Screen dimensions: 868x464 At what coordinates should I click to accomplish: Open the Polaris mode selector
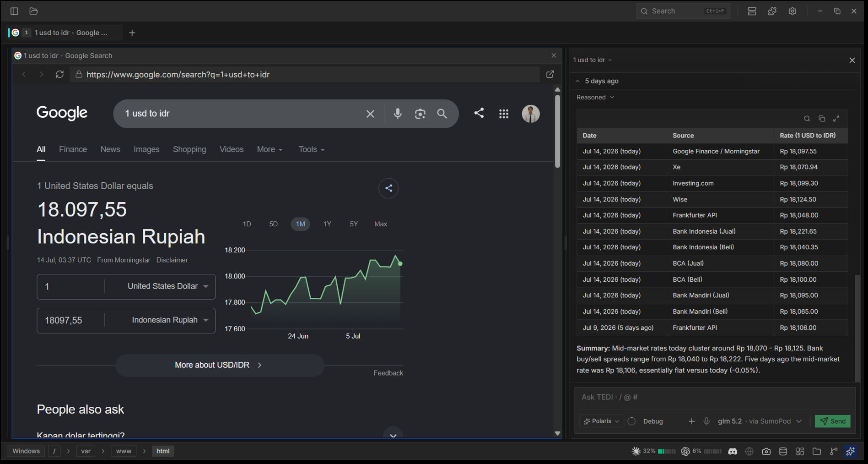pos(601,421)
